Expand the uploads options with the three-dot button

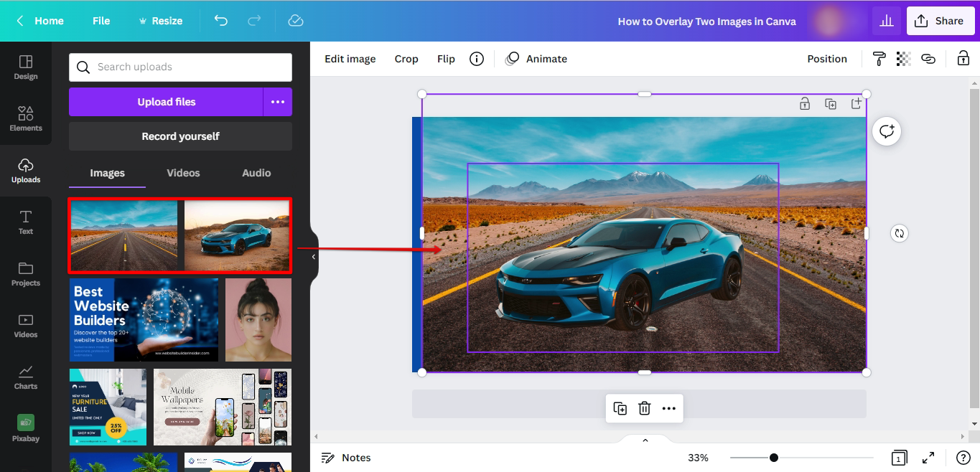(x=278, y=101)
